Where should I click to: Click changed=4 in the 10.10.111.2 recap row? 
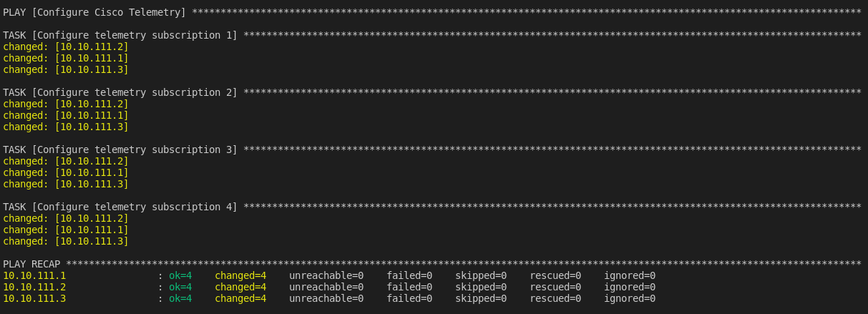tap(240, 287)
